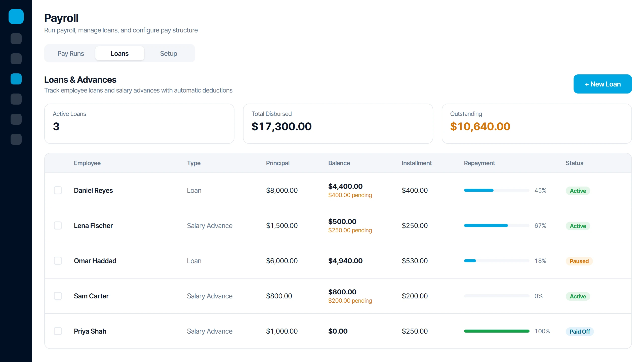The height and width of the screenshot is (362, 644).
Task: Click the Loans & Advances heading
Action: coord(80,80)
